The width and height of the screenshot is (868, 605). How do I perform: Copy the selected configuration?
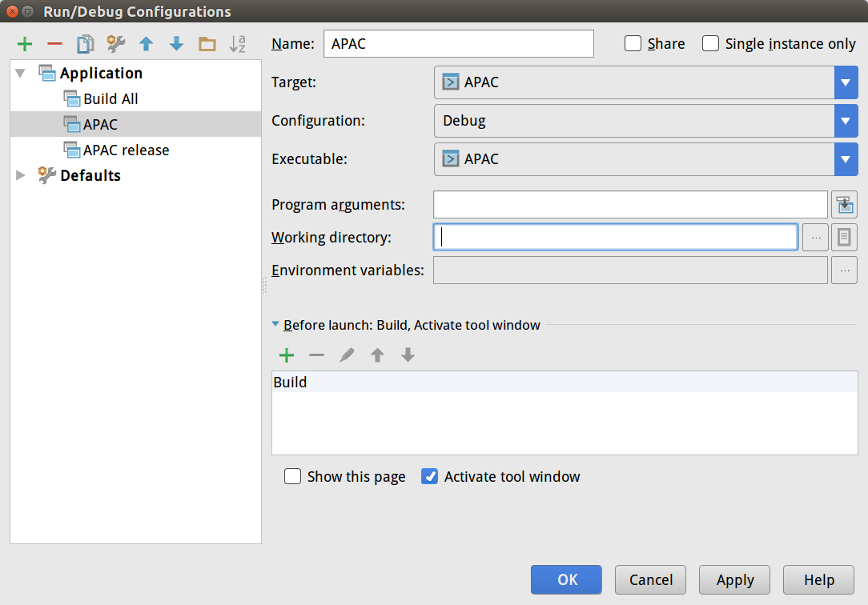click(85, 44)
